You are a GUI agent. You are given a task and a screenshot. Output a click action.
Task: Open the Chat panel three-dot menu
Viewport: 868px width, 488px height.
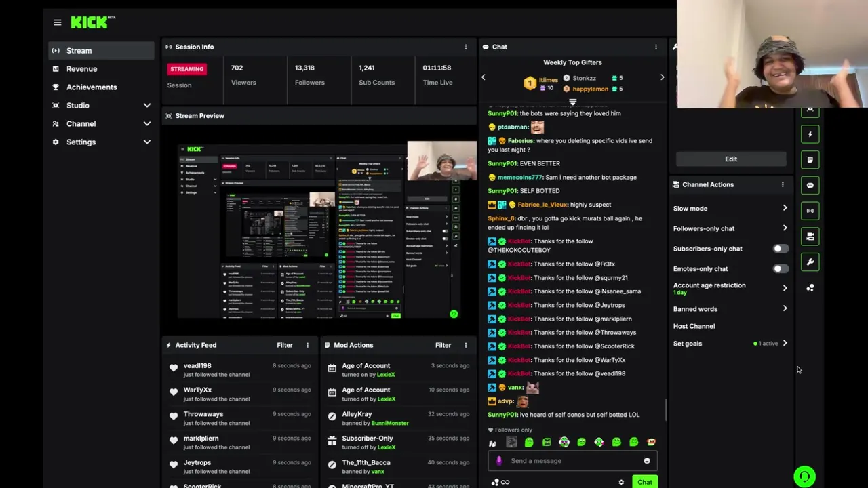656,47
